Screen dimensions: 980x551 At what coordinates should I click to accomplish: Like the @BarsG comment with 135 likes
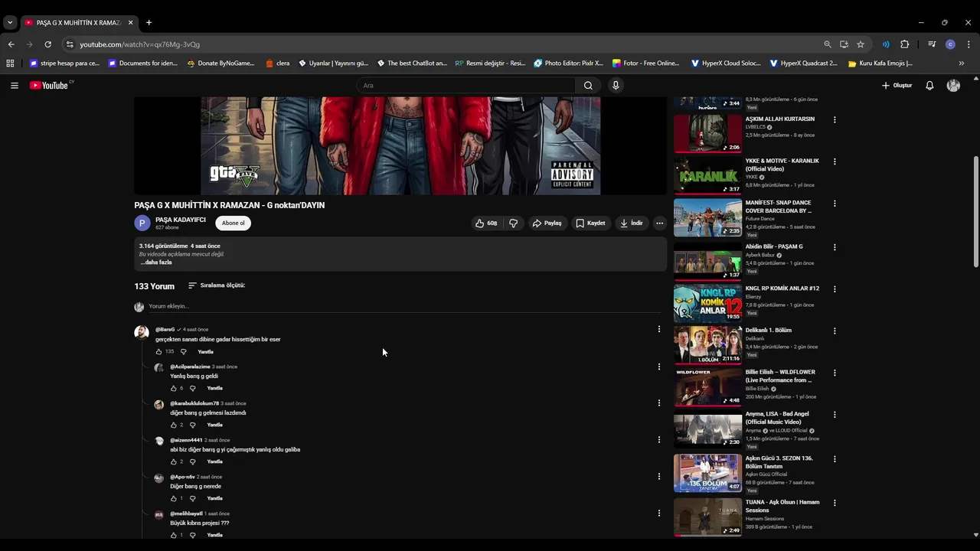click(158, 352)
